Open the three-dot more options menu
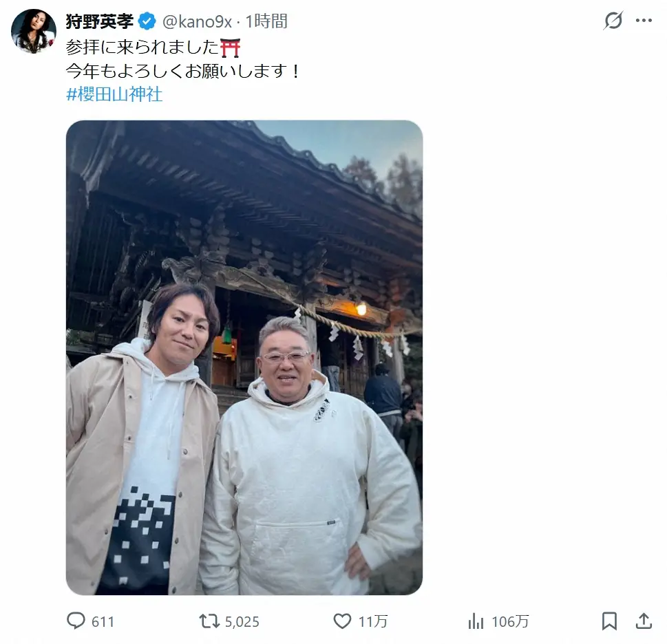Image resolution: width=667 pixels, height=644 pixels. [644, 21]
